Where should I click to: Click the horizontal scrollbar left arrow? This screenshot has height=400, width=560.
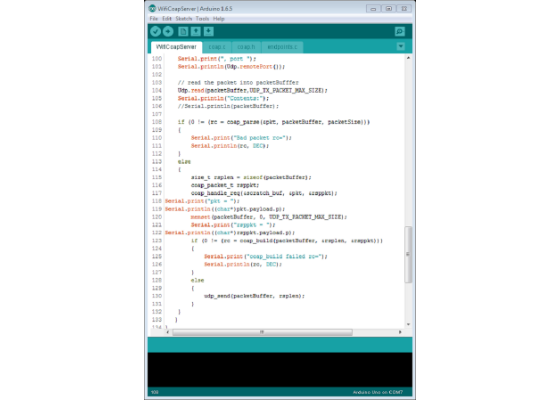pos(168,332)
